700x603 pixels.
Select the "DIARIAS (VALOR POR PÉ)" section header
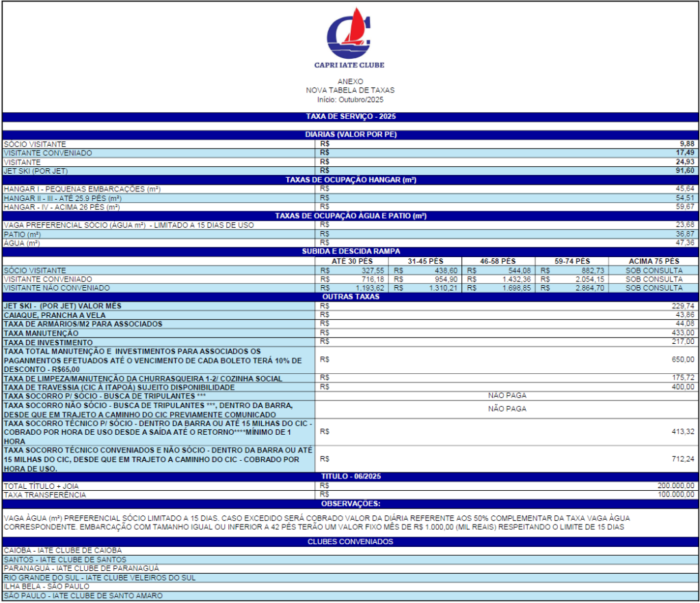350,135
